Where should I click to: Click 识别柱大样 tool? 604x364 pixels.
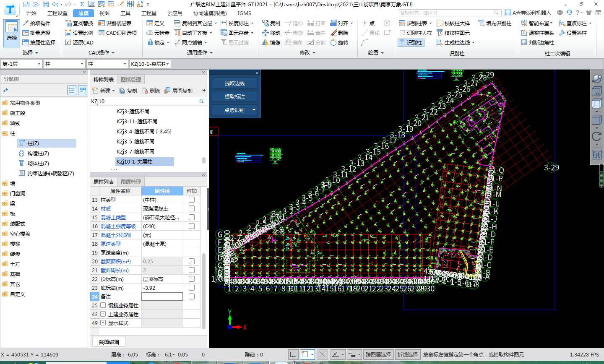tap(415, 33)
